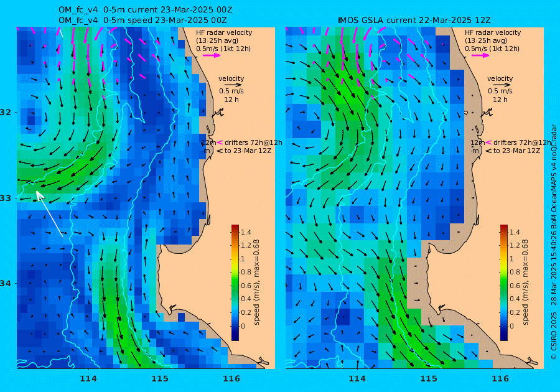560x392 pixels.
Task: Click 'drifters 72h@12h' text on the left map
Action: click(x=253, y=142)
